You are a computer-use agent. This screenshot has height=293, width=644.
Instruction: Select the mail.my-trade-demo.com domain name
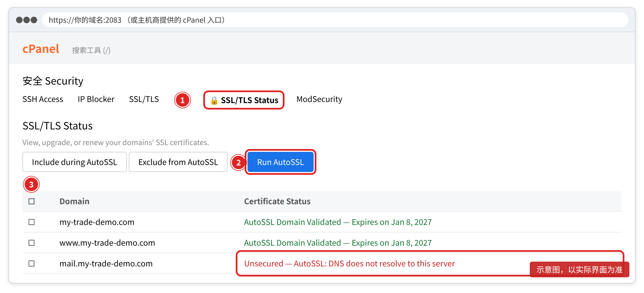coord(106,264)
